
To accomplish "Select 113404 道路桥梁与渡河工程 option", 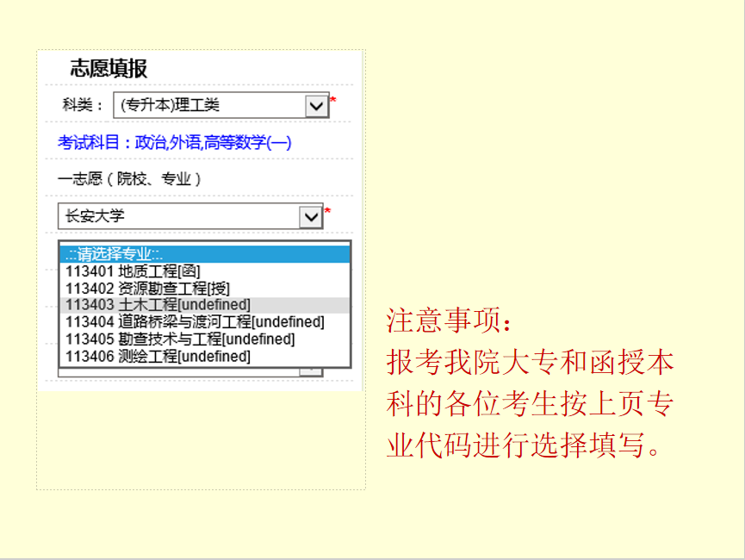I will pos(195,322).
